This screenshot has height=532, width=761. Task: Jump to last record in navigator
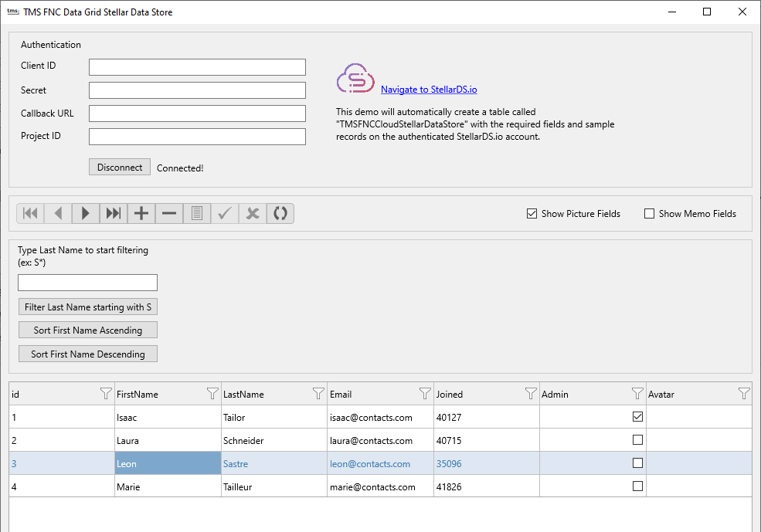114,213
